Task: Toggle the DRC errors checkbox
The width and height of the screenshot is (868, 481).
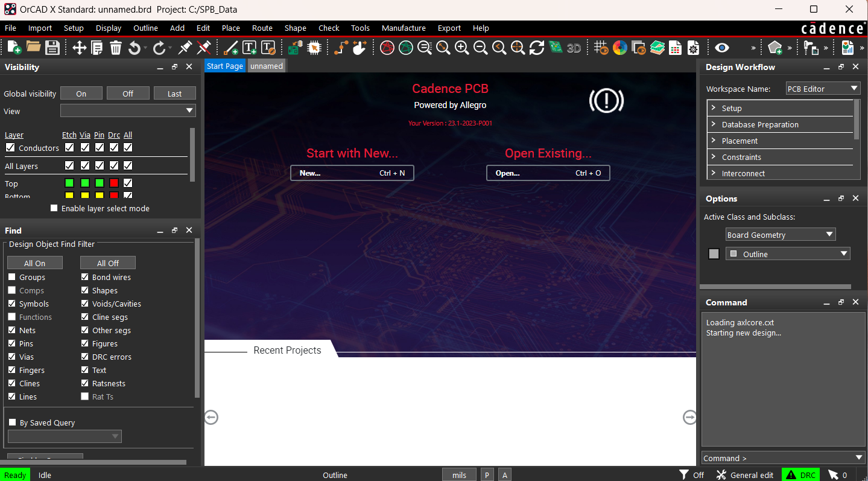Action: [85, 357]
